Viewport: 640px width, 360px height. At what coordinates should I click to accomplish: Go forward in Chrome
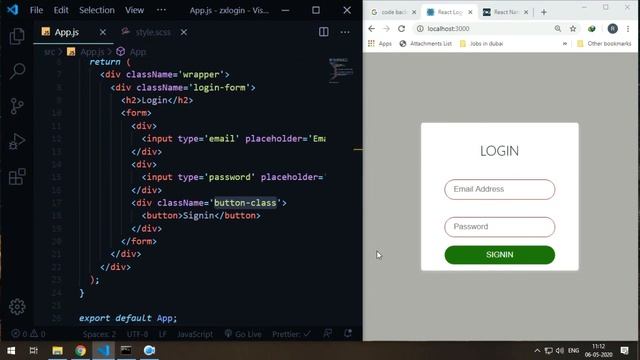click(x=386, y=29)
